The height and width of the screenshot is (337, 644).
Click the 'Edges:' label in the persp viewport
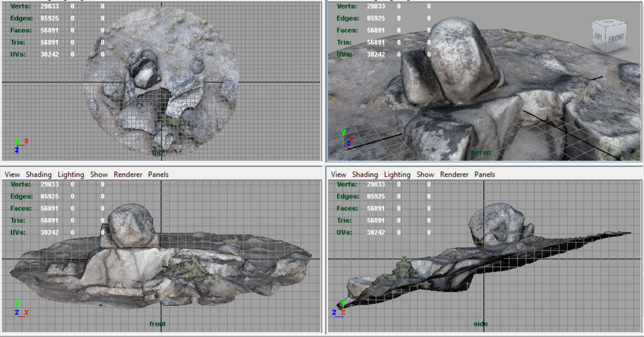pyautogui.click(x=348, y=18)
